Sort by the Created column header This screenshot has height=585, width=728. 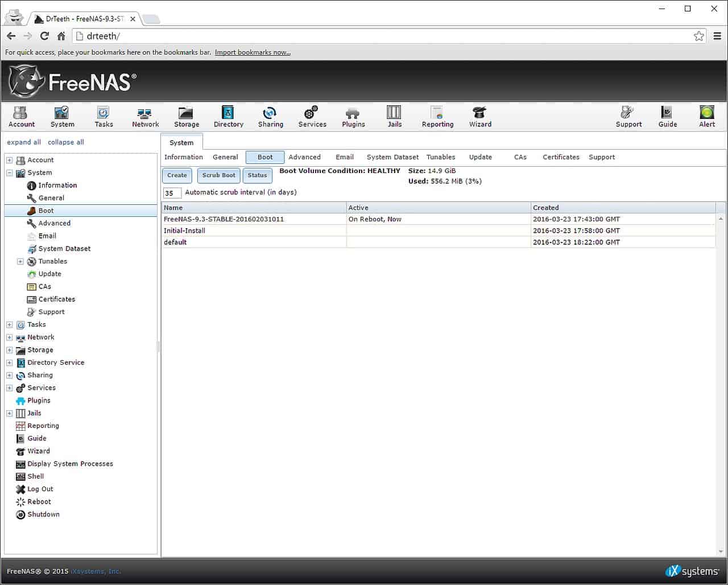pos(623,208)
